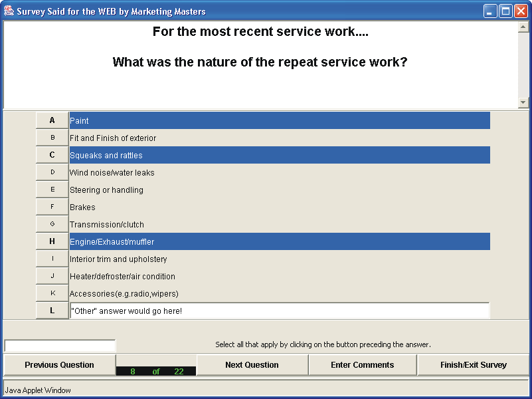Click the Survey Said title bar icon
Viewport: 532px width, 399px height.
tap(9, 11)
